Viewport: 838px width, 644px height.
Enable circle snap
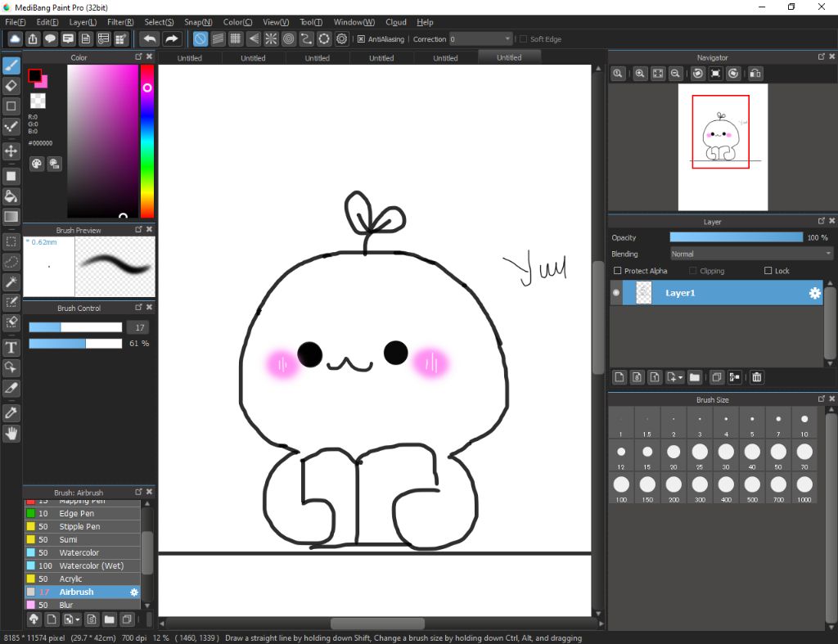pos(289,39)
